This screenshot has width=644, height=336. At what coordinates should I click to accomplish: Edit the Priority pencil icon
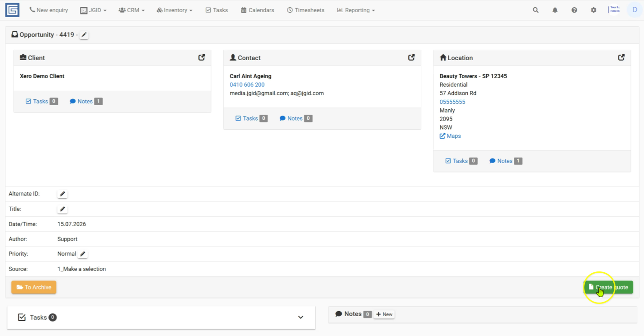tap(82, 254)
